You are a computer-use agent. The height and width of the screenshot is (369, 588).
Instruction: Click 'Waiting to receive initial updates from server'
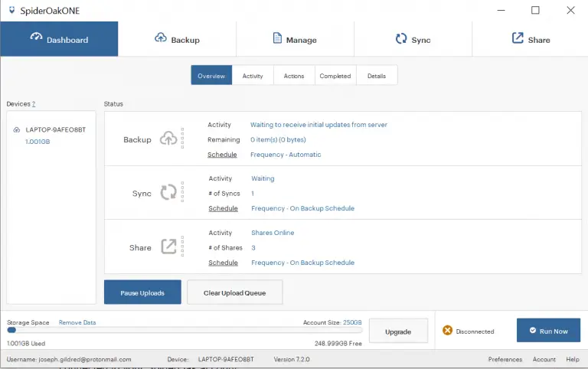(x=318, y=125)
